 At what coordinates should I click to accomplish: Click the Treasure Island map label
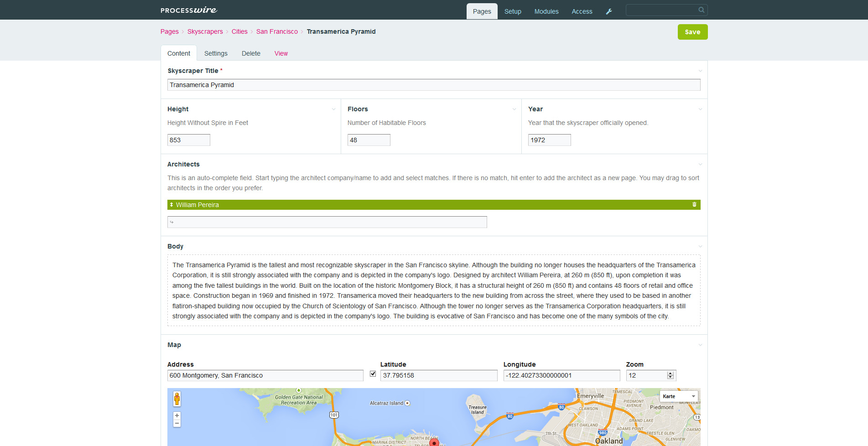478,410
